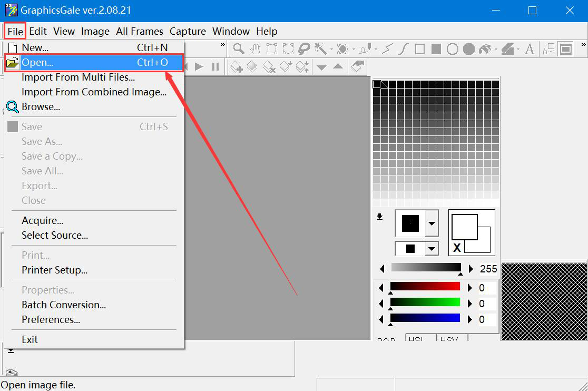588x391 pixels.
Task: Choose the Text tool
Action: tap(530, 50)
